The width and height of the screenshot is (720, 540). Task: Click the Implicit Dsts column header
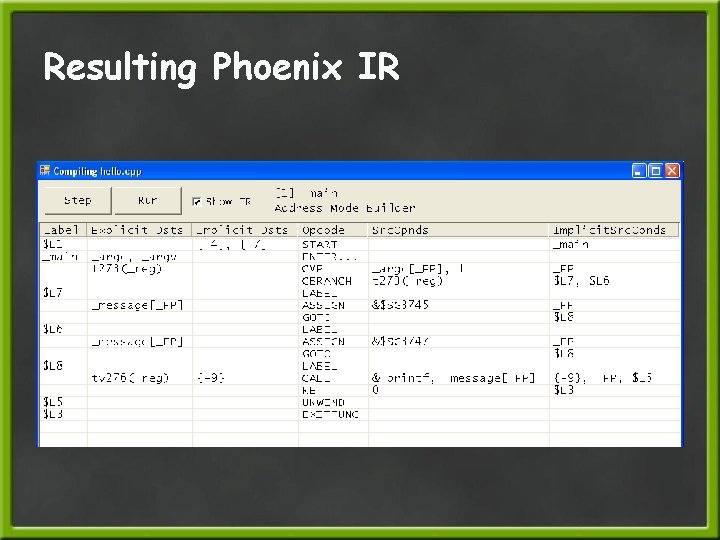click(x=245, y=230)
